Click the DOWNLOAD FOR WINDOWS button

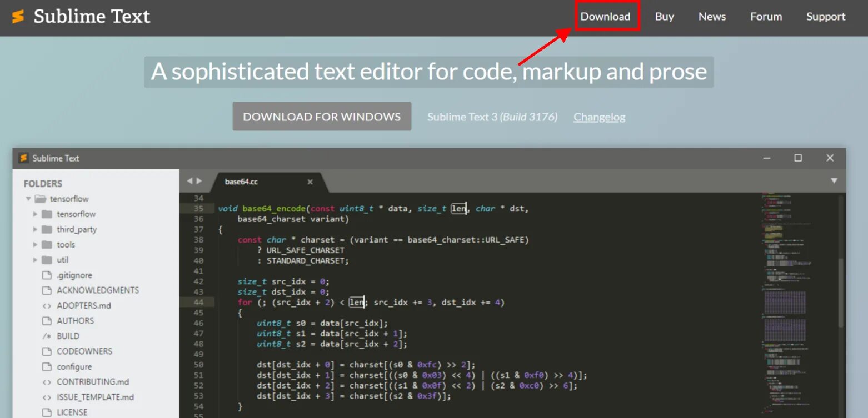point(322,117)
